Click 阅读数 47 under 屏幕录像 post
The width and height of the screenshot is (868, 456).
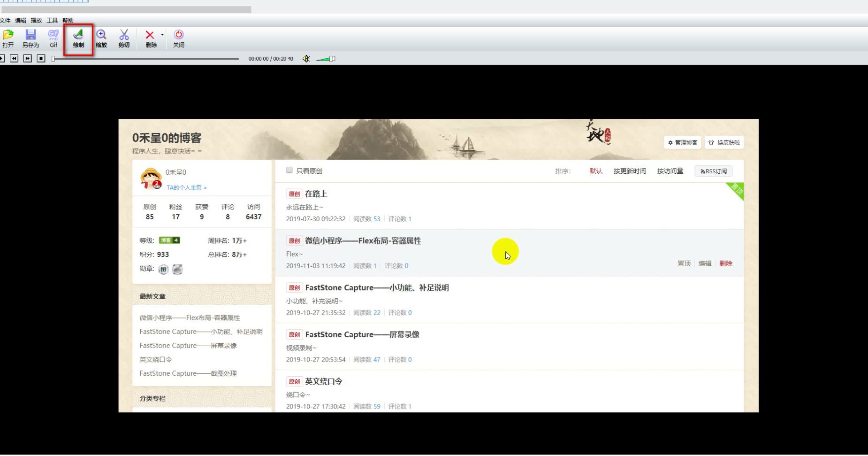click(x=367, y=360)
